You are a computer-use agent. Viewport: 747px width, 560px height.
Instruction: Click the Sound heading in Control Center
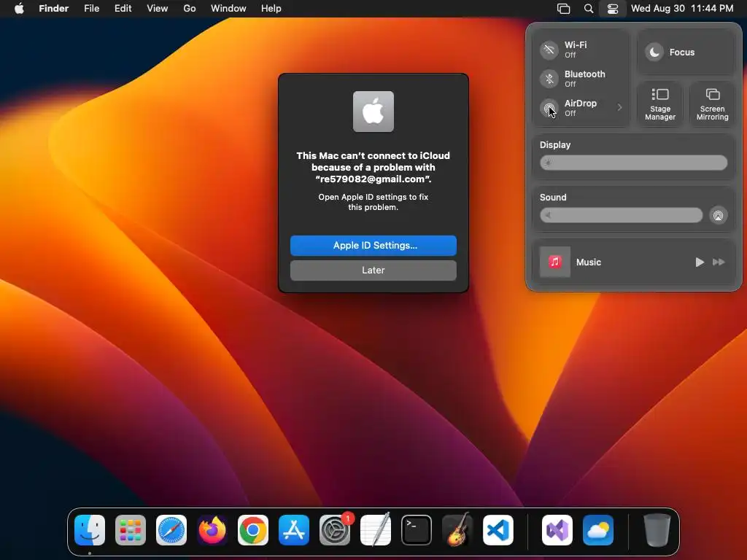pos(553,197)
